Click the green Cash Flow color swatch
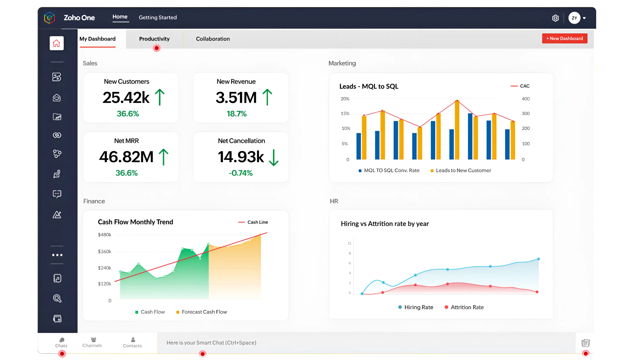Viewport: 623px width, 364px height. tap(137, 312)
